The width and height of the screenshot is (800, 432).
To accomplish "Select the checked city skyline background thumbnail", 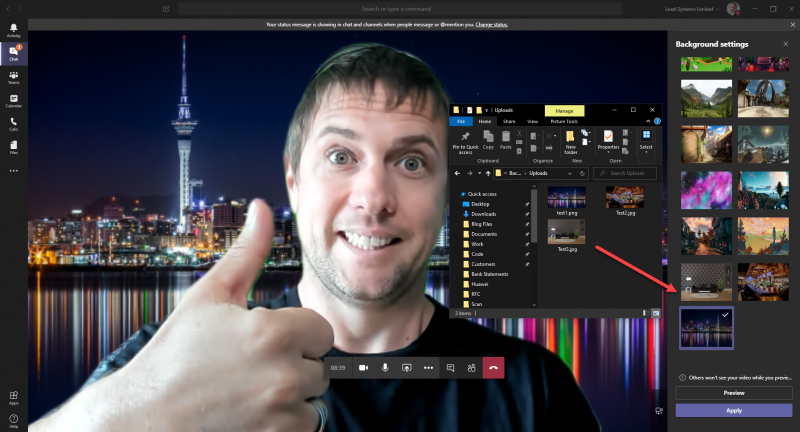I will [707, 328].
